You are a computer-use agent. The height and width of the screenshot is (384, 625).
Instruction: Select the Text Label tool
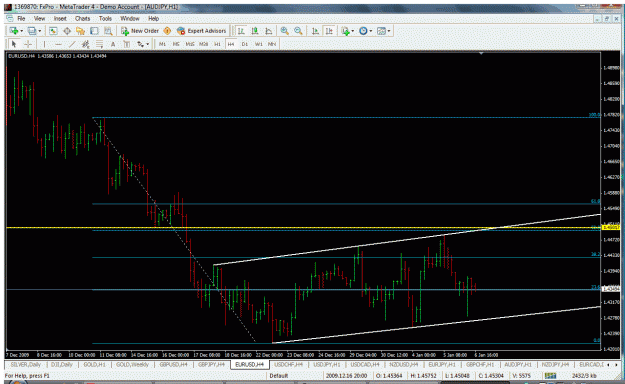tap(126, 44)
